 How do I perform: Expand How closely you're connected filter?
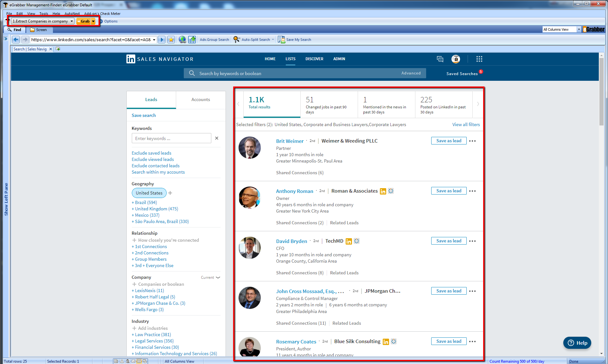[x=165, y=240]
